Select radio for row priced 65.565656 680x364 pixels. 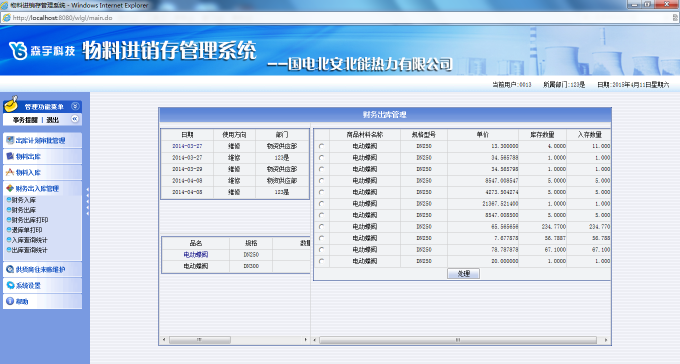pos(321,226)
